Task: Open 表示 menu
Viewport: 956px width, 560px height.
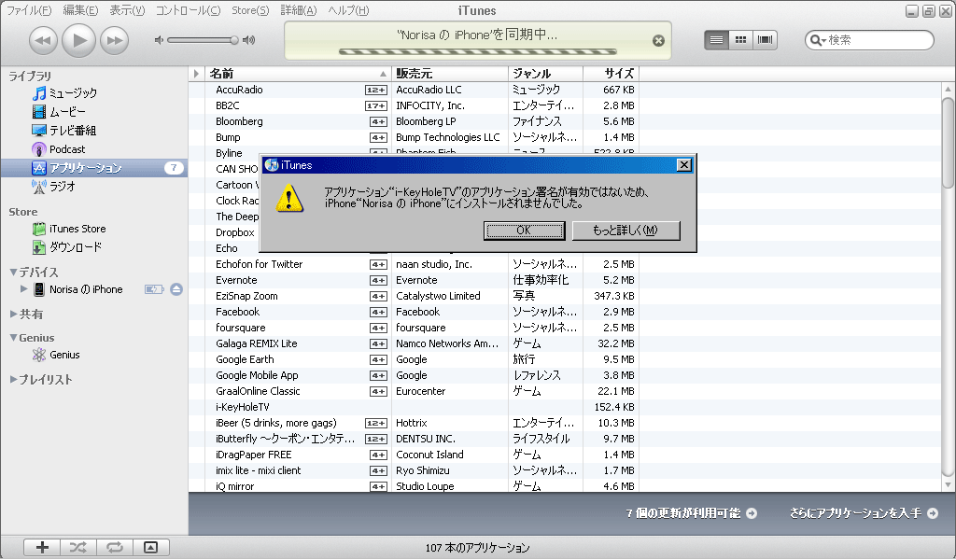Action: tap(127, 10)
